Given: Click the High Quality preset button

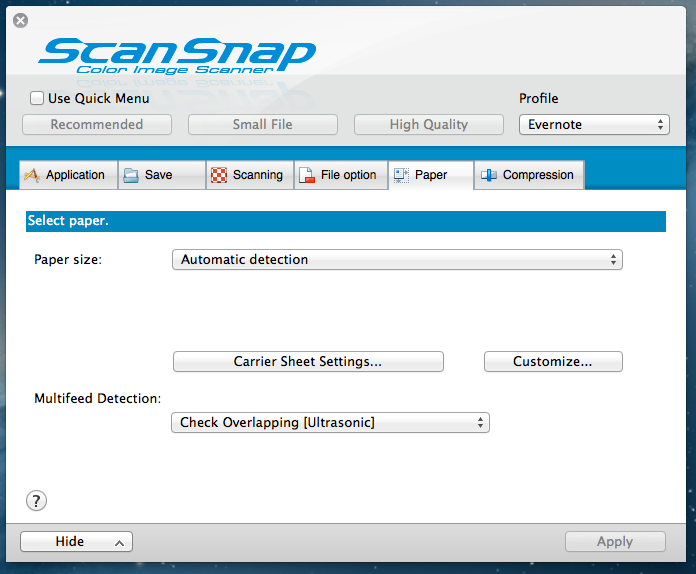Looking at the screenshot, I should [x=429, y=125].
